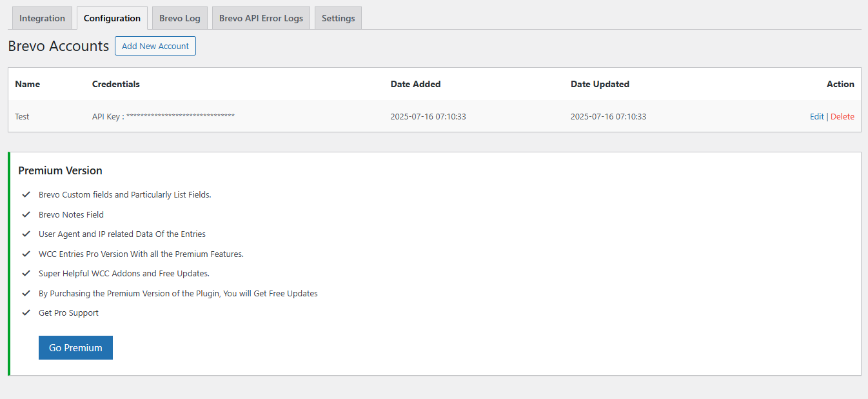Click checkmark beside WCC Entries Pro Version
The image size is (868, 399).
coord(26,254)
